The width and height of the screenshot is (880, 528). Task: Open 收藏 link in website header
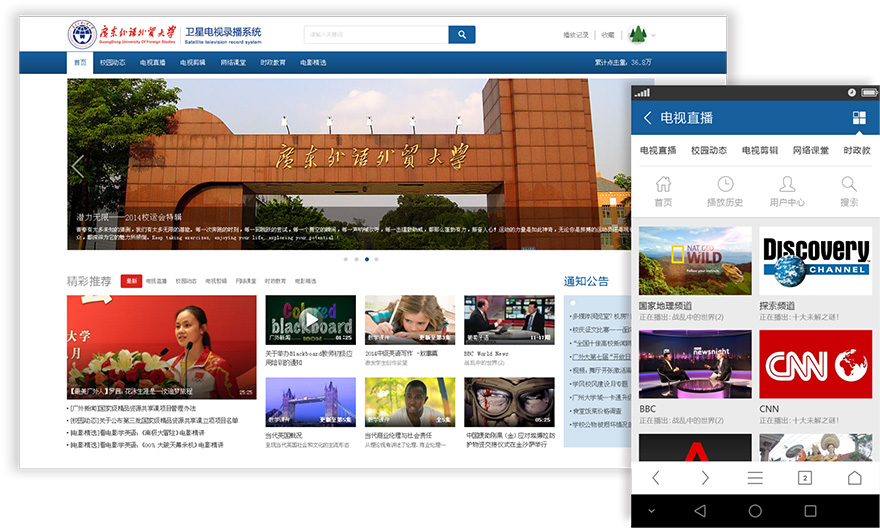pyautogui.click(x=608, y=35)
